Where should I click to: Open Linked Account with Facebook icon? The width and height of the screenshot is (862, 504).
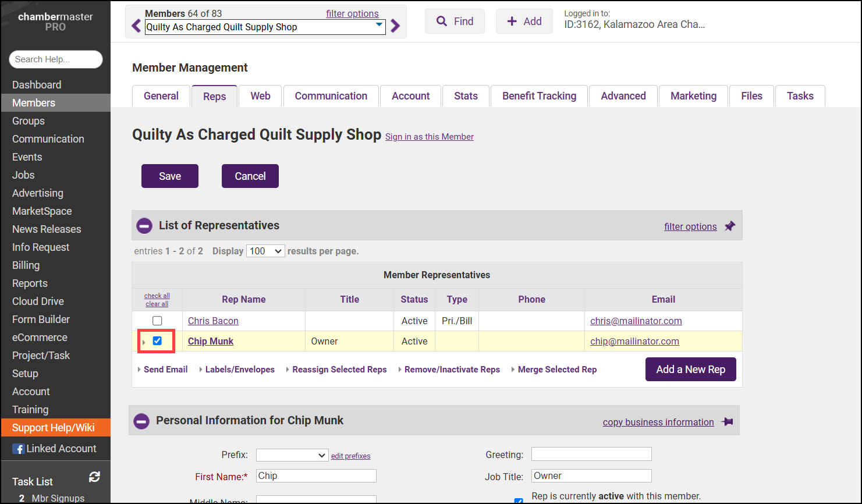click(54, 449)
